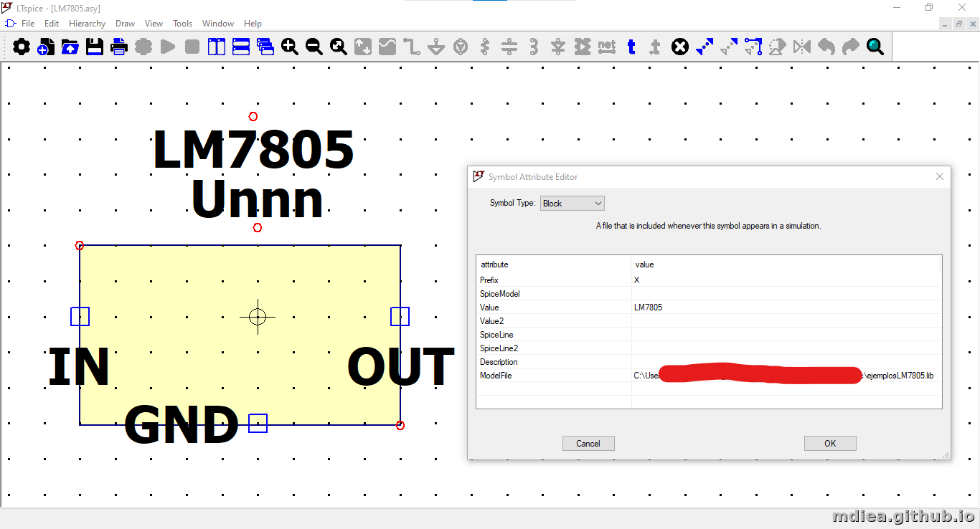
Task: Select the blue text tool
Action: (631, 47)
